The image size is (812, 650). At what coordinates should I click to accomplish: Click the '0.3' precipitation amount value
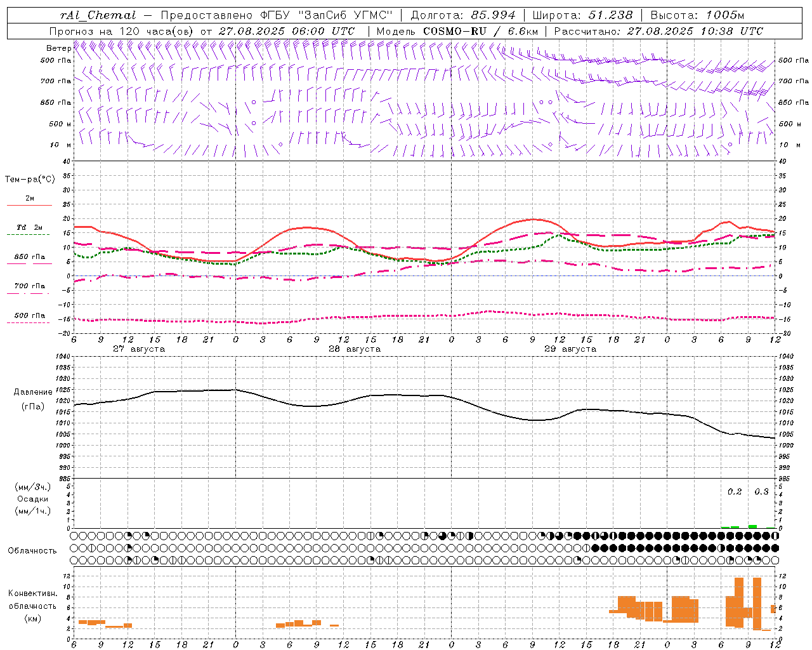761,492
